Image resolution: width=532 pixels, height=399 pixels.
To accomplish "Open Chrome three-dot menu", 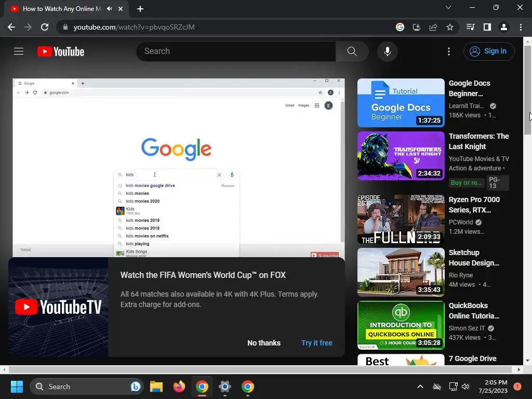I will pos(521,27).
